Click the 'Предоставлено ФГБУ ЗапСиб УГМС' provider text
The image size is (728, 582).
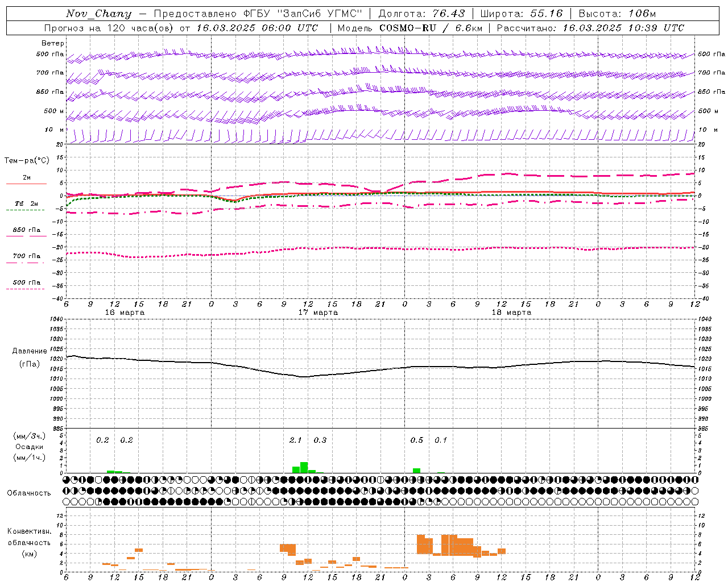coord(258,14)
